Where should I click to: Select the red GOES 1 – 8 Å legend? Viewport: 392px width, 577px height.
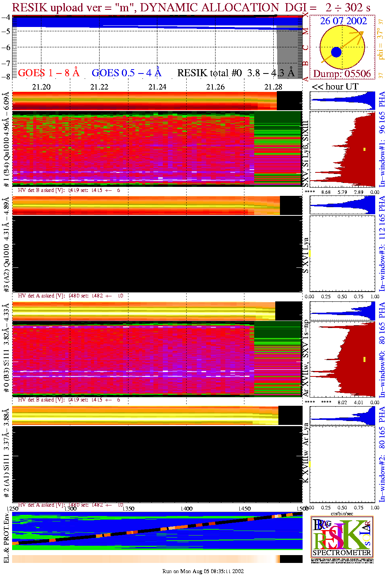tap(48, 73)
